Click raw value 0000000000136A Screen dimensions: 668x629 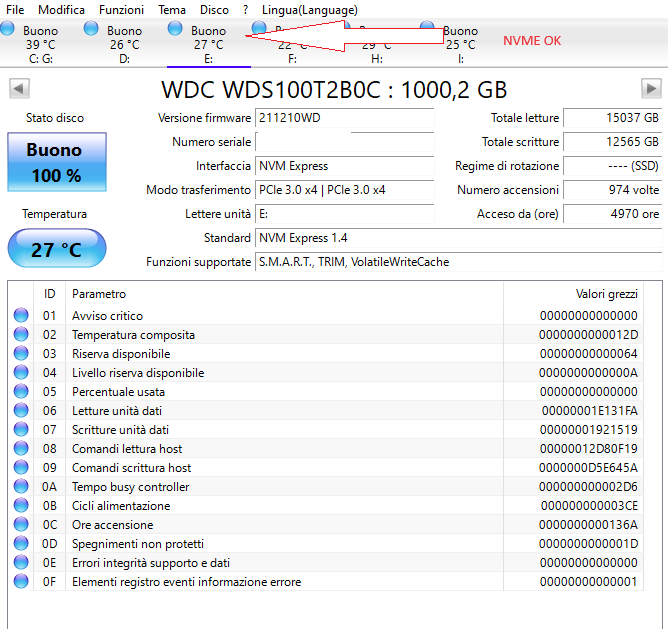588,525
